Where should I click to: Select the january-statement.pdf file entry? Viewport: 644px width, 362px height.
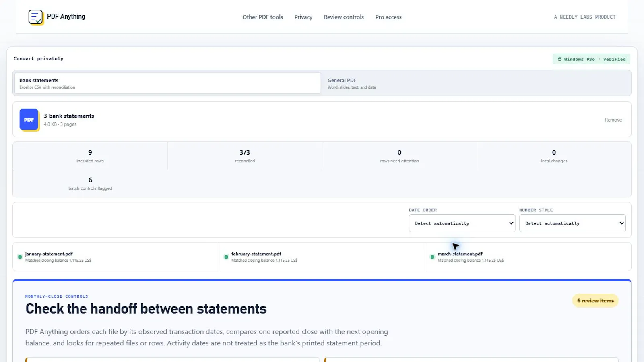point(116,257)
